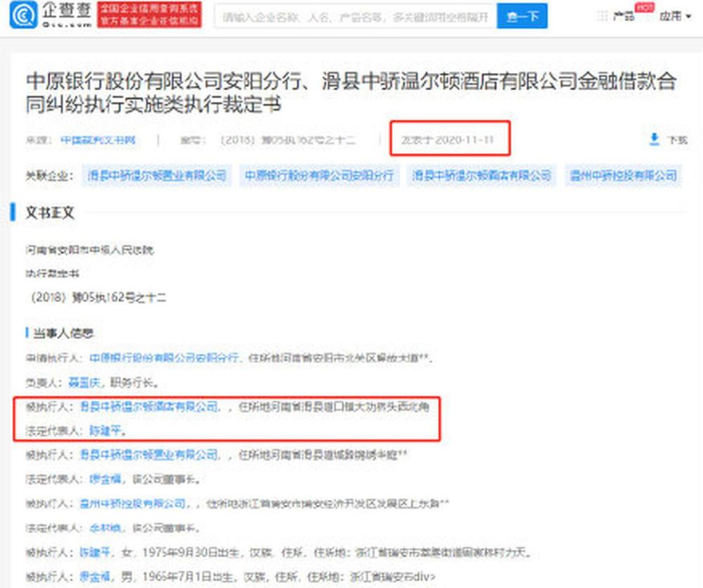This screenshot has height=588, width=703.
Task: Click the bank branch head's name link
Action: (84, 382)
